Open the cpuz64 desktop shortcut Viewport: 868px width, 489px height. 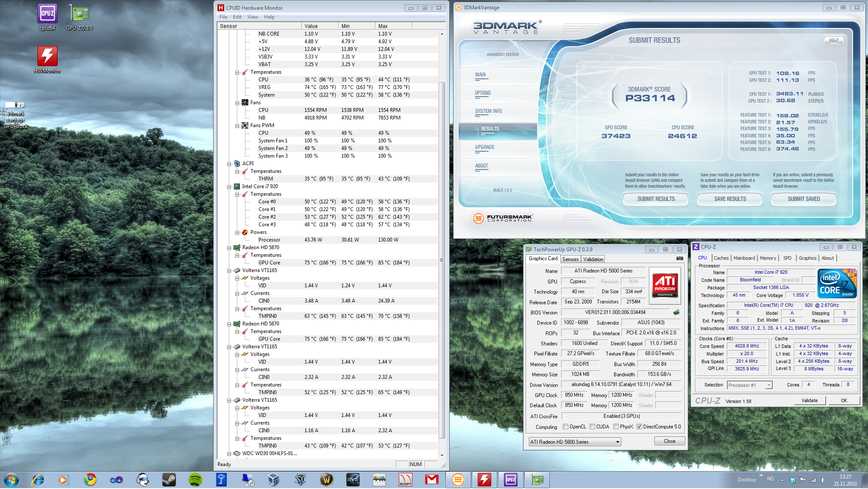click(47, 17)
